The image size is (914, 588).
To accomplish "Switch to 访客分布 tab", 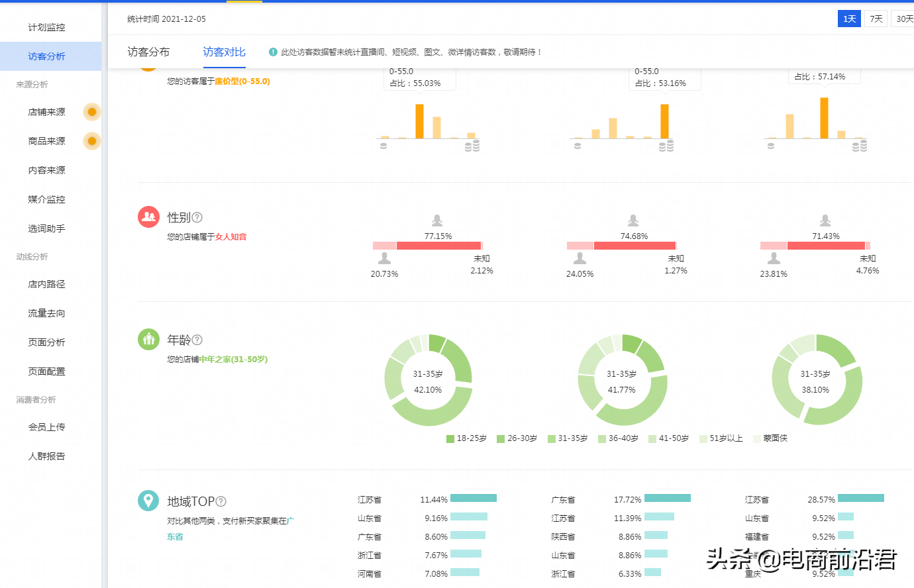I will point(148,52).
